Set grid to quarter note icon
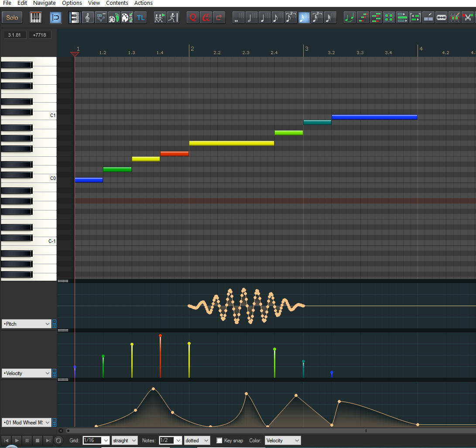Image resolution: width=476 pixels, height=448 pixels. pos(265,17)
